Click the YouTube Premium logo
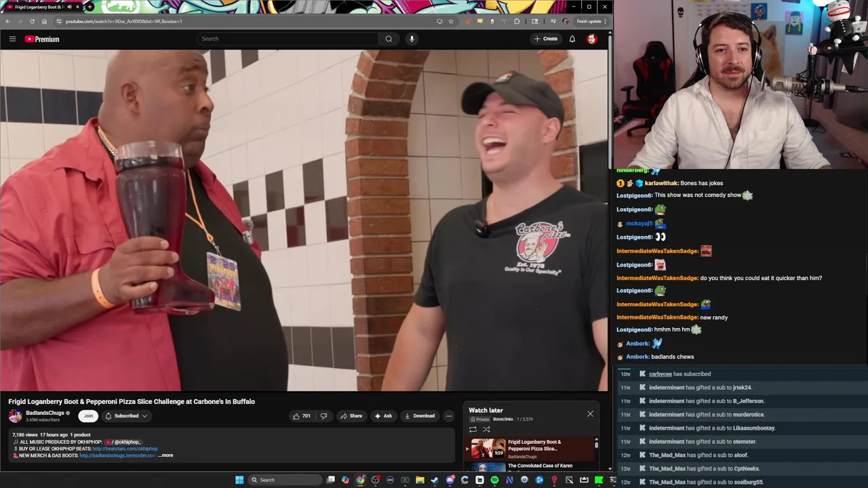This screenshot has height=488, width=868. click(42, 39)
